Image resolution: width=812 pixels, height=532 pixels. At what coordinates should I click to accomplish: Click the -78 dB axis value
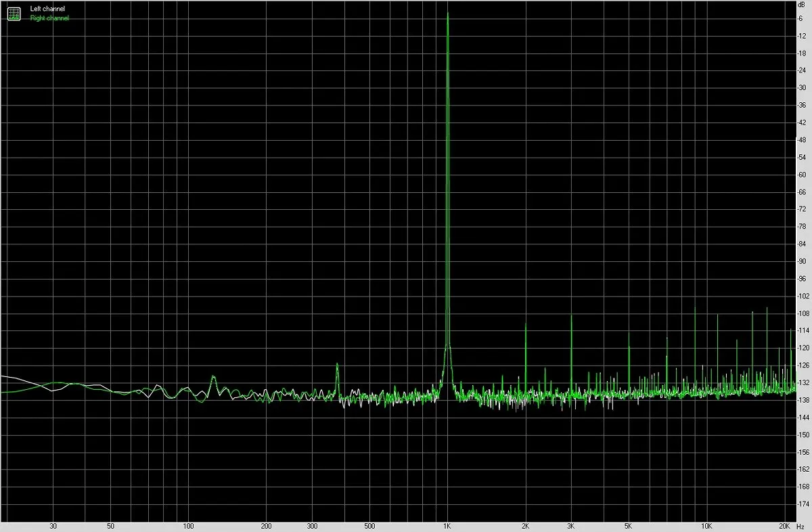coord(803,227)
